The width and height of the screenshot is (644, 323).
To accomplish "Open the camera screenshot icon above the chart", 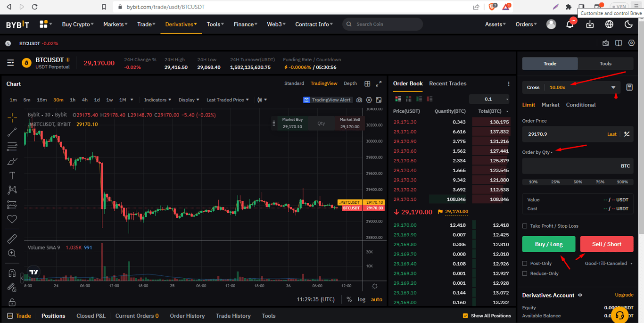I will coord(359,100).
